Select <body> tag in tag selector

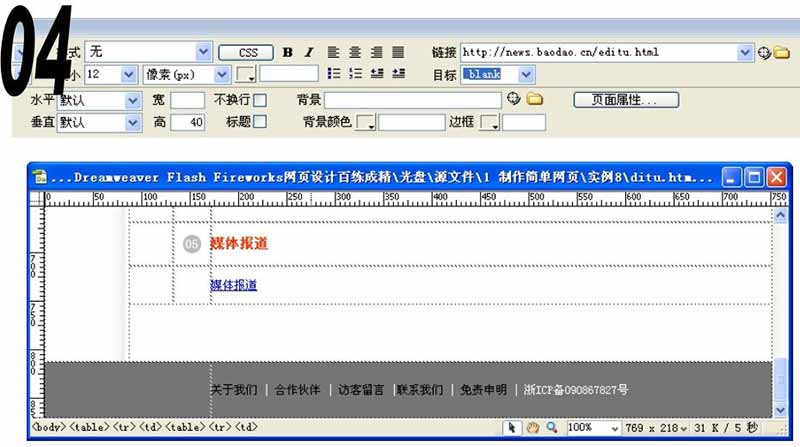click(x=48, y=428)
